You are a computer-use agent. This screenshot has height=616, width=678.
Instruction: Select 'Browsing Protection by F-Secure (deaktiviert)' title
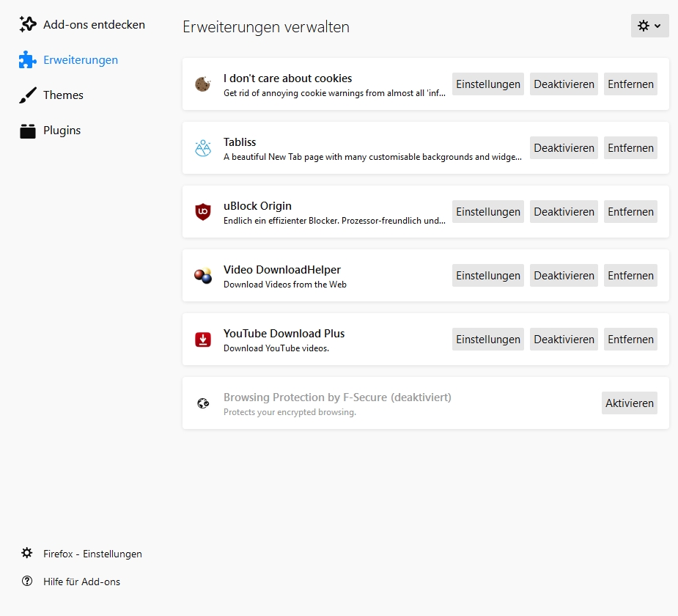click(337, 397)
